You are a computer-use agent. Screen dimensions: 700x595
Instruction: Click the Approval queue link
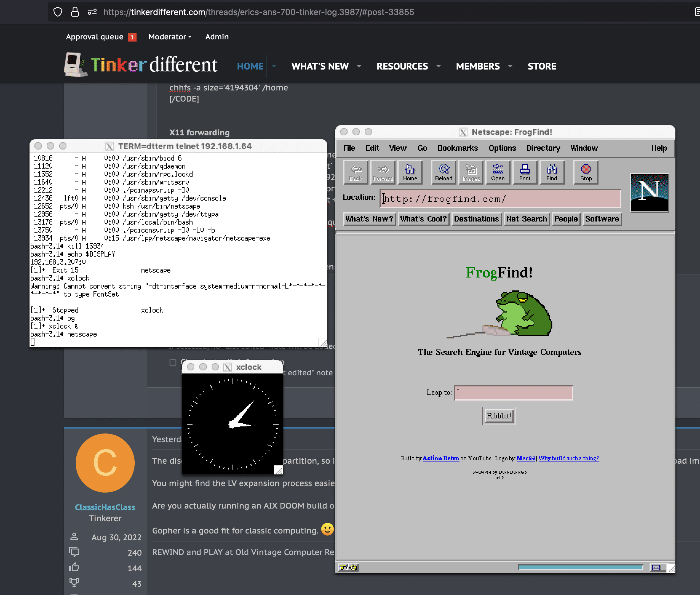click(94, 37)
